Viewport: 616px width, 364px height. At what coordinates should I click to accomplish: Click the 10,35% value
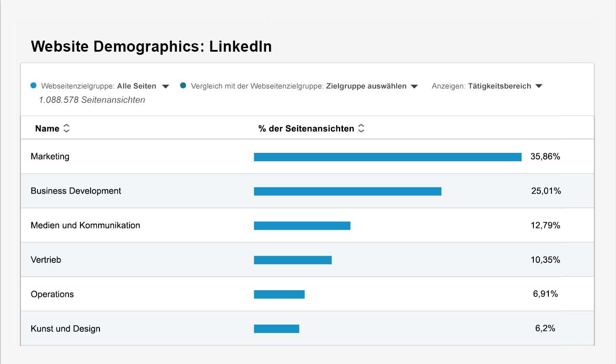click(x=545, y=260)
